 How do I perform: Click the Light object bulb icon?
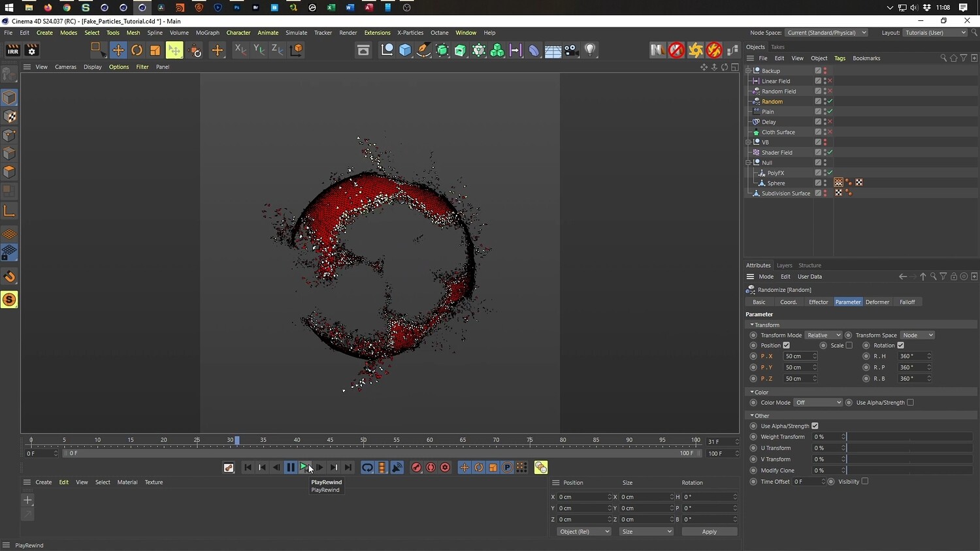[x=590, y=50]
